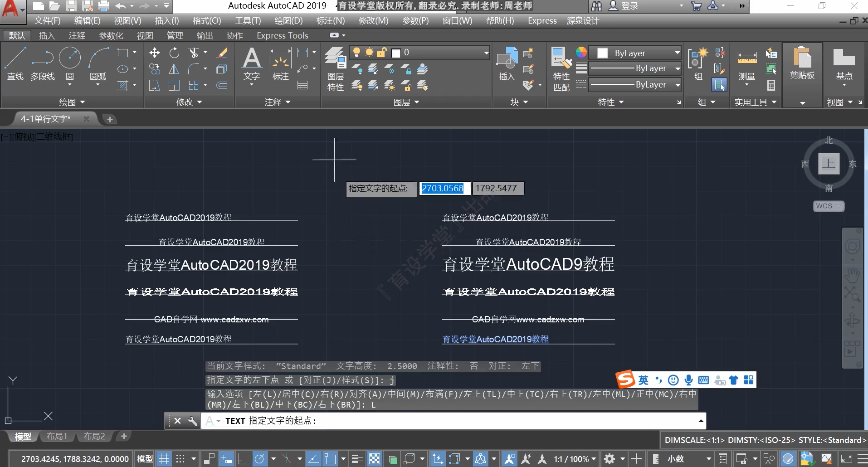The image size is (868, 467).
Task: Switch to the 参数化 ribbon tab
Action: point(111,35)
